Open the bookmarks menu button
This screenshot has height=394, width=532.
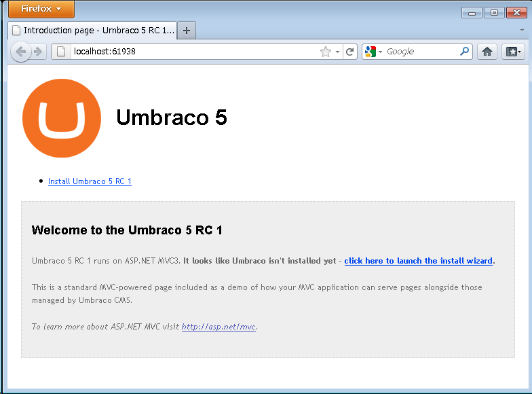click(x=513, y=52)
